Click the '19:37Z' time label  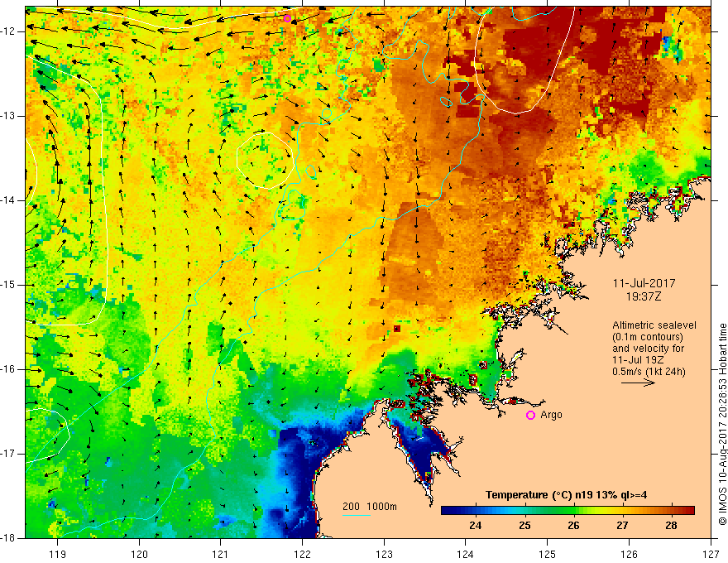click(644, 296)
